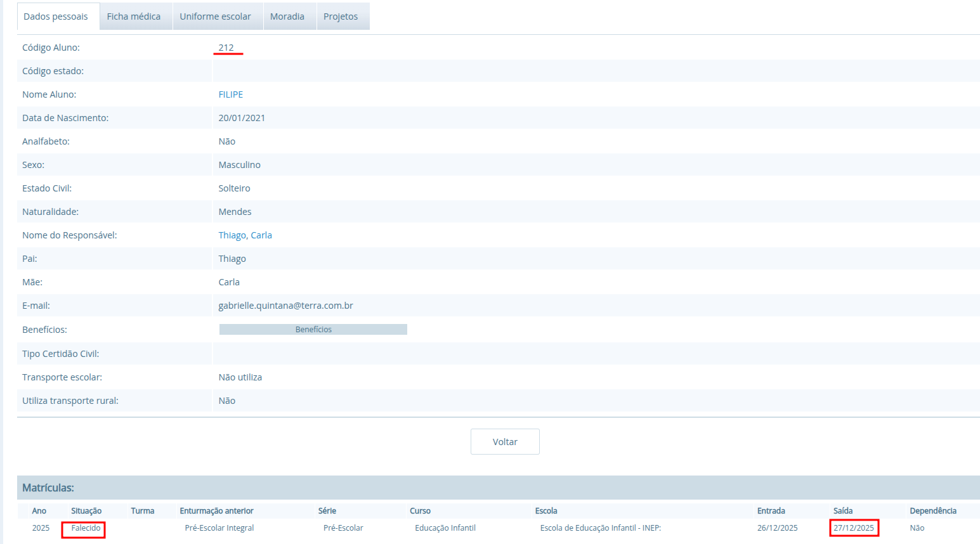Click the Entrada date 26/12/2025
980x544 pixels.
(777, 528)
